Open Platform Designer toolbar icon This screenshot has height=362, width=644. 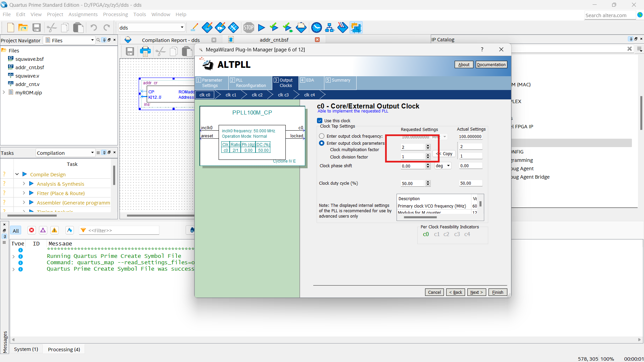click(x=356, y=28)
